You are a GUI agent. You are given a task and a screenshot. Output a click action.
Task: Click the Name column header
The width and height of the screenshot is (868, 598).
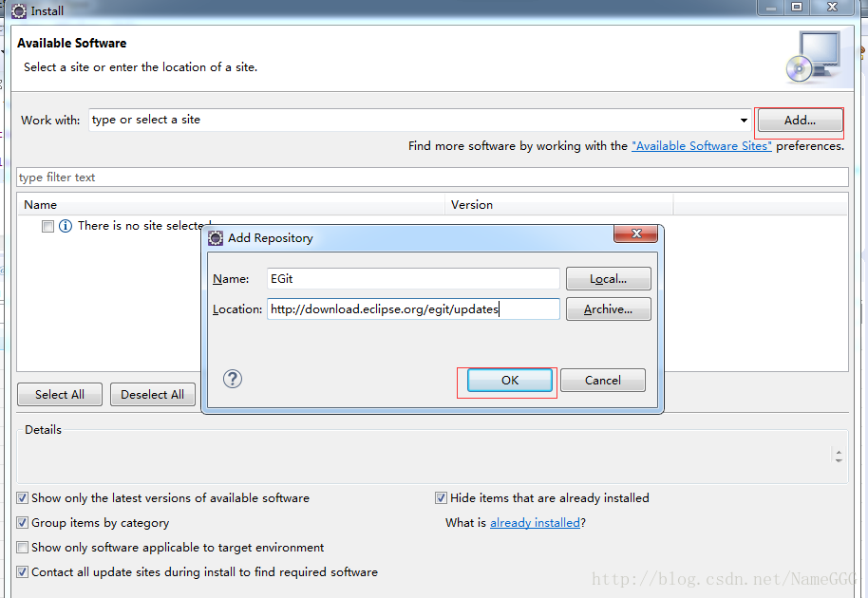(231, 205)
